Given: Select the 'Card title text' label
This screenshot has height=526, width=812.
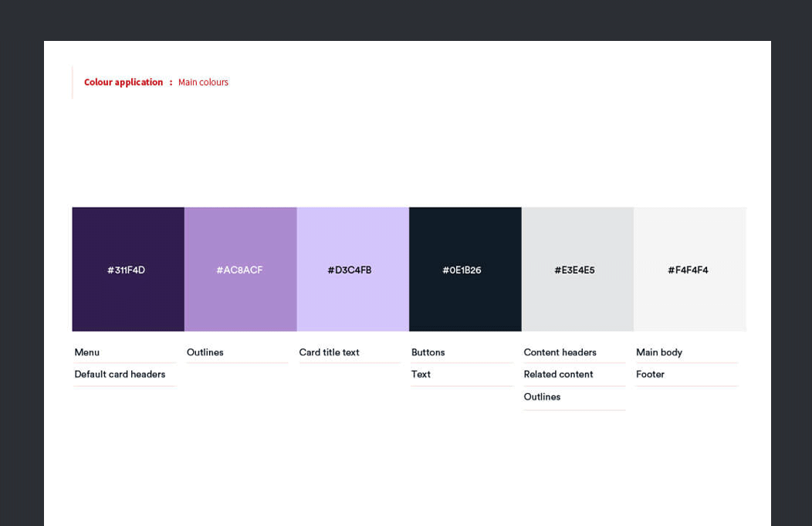Looking at the screenshot, I should [x=329, y=352].
